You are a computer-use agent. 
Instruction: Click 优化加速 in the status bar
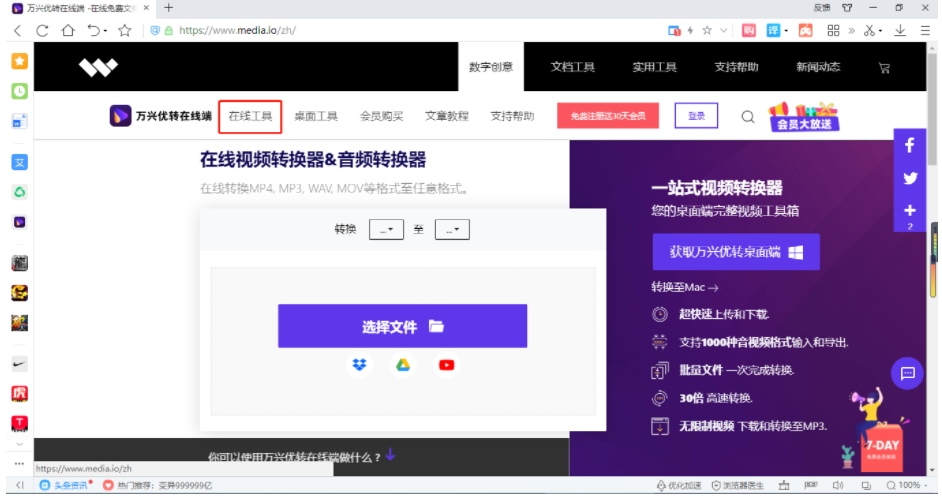click(x=678, y=485)
